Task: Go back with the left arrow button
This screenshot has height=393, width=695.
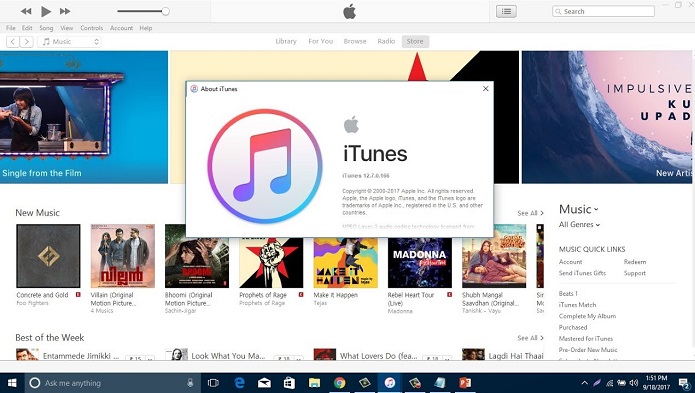Action: click(x=13, y=42)
